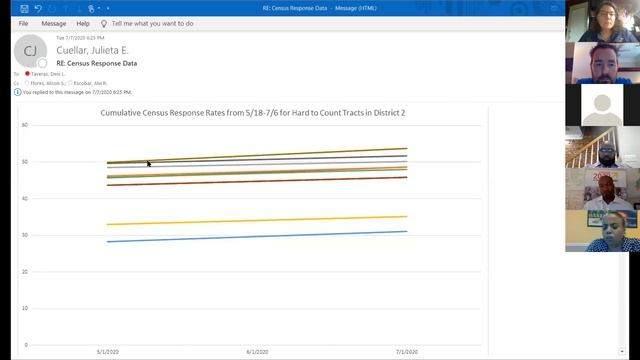Click the 7/1/2020 x-axis label

click(407, 352)
